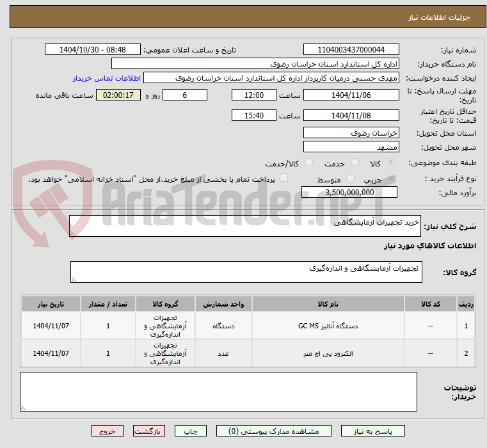The image size is (487, 448).
Task: Click the countdown timer 02:00:17 field
Action: (x=118, y=95)
